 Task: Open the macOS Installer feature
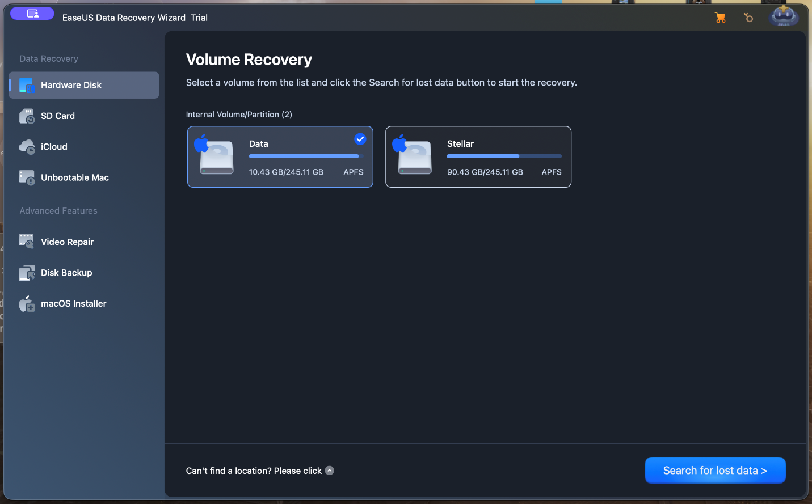[73, 303]
